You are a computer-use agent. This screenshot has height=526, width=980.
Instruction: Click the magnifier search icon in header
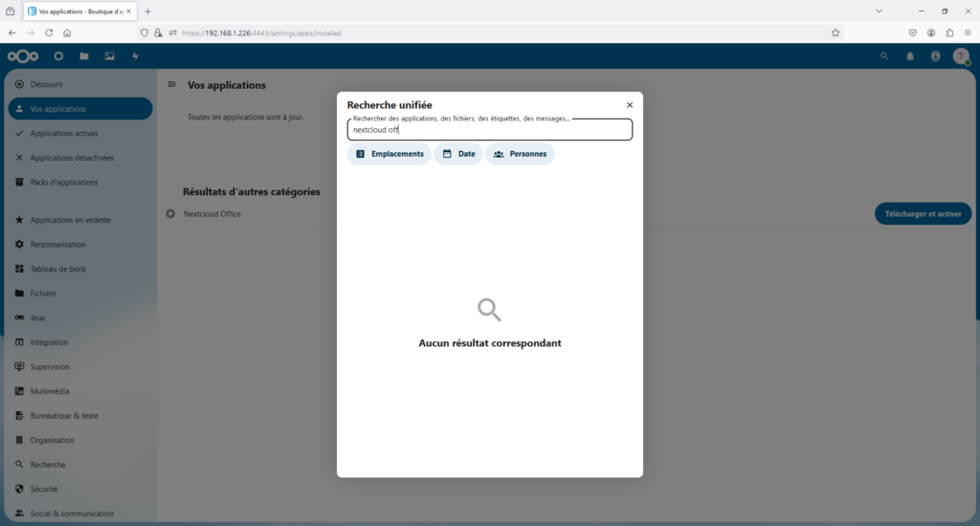[x=884, y=56]
